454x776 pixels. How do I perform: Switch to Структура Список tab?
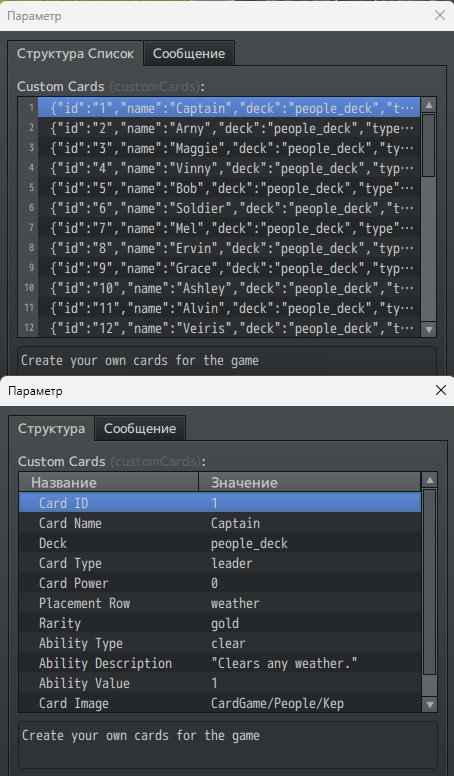75,53
